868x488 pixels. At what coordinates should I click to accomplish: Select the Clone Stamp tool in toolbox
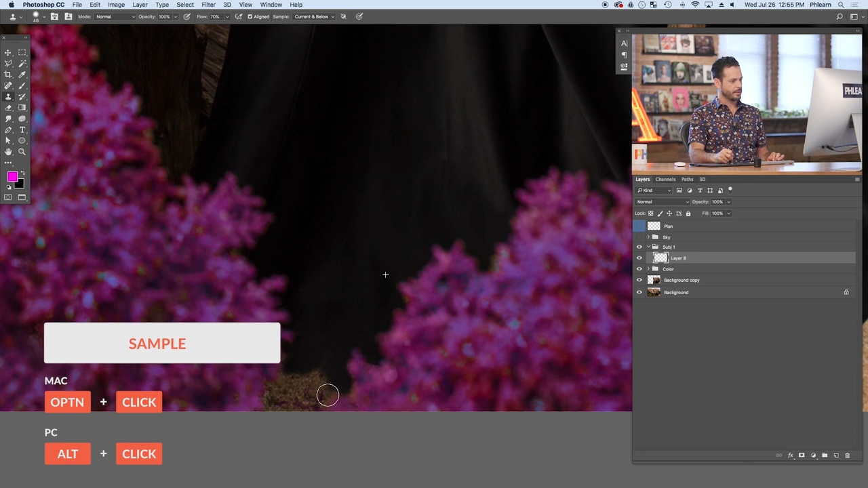coord(8,97)
